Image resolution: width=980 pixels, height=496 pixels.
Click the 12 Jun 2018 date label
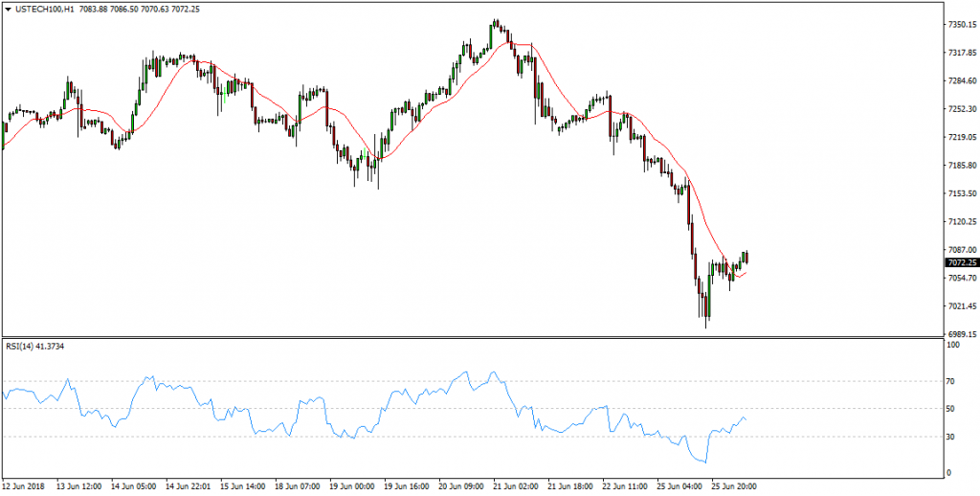tap(25, 485)
